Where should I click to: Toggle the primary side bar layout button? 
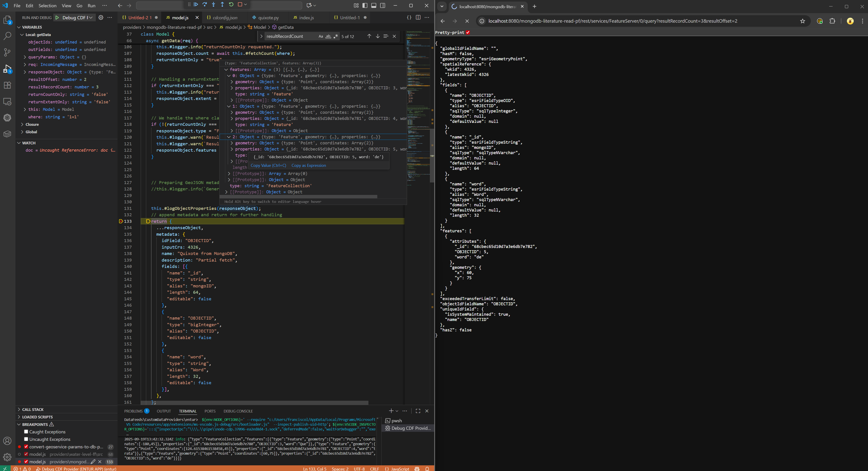(x=365, y=5)
